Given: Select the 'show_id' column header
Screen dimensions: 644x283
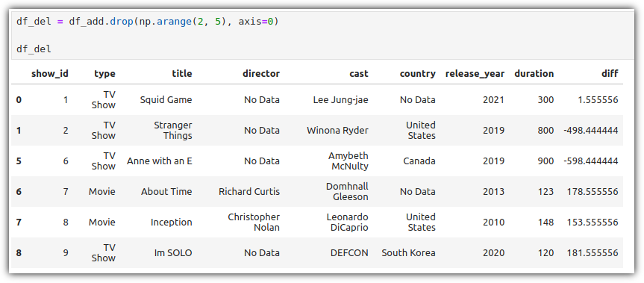Looking at the screenshot, I should pyautogui.click(x=50, y=74).
